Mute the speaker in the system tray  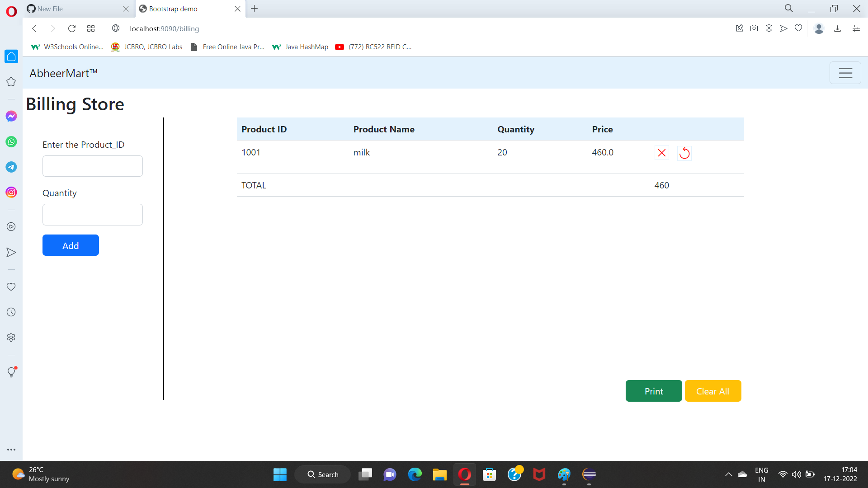coord(796,474)
